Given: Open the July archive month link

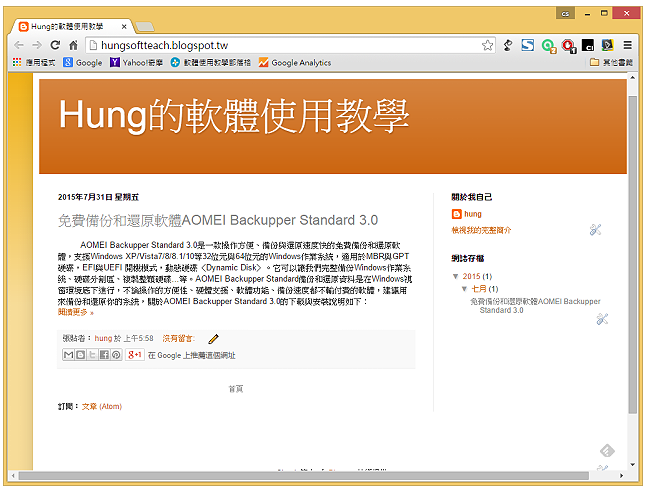Looking at the screenshot, I should click(x=479, y=289).
